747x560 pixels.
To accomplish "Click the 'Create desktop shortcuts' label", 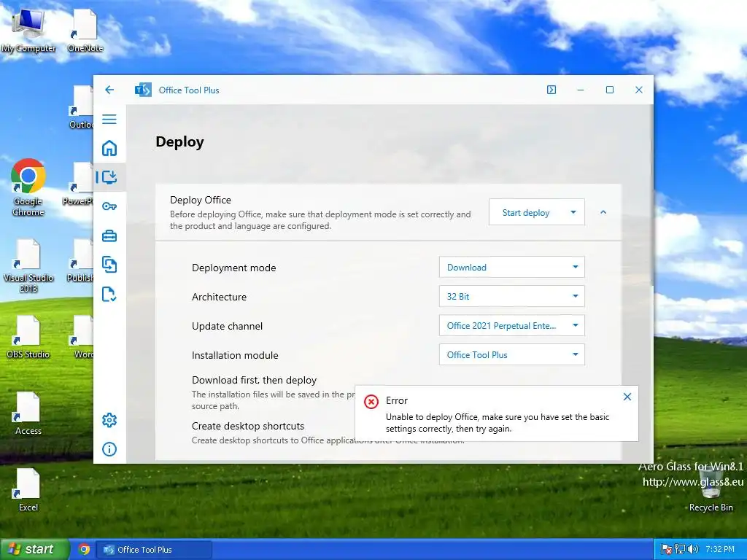I will pos(248,426).
